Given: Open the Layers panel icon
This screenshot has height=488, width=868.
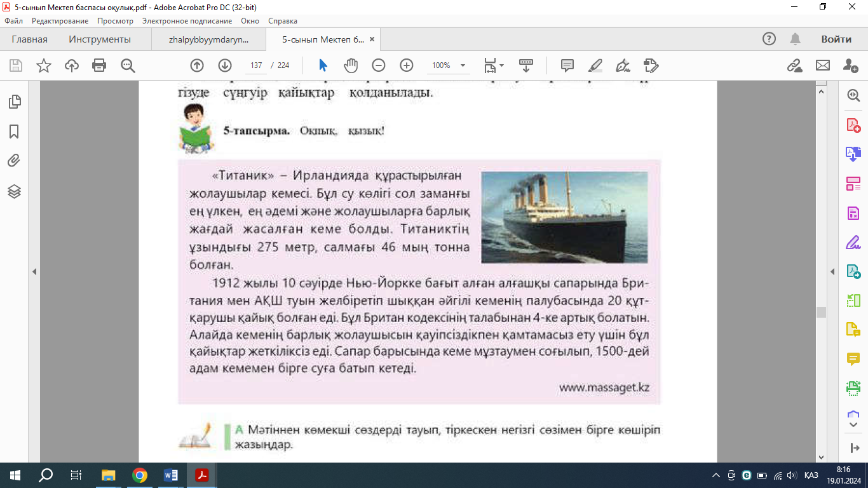Looking at the screenshot, I should click(14, 191).
